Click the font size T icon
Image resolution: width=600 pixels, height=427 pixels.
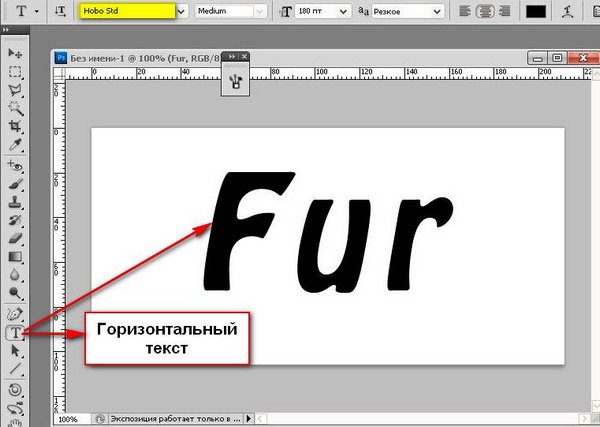tap(286, 12)
